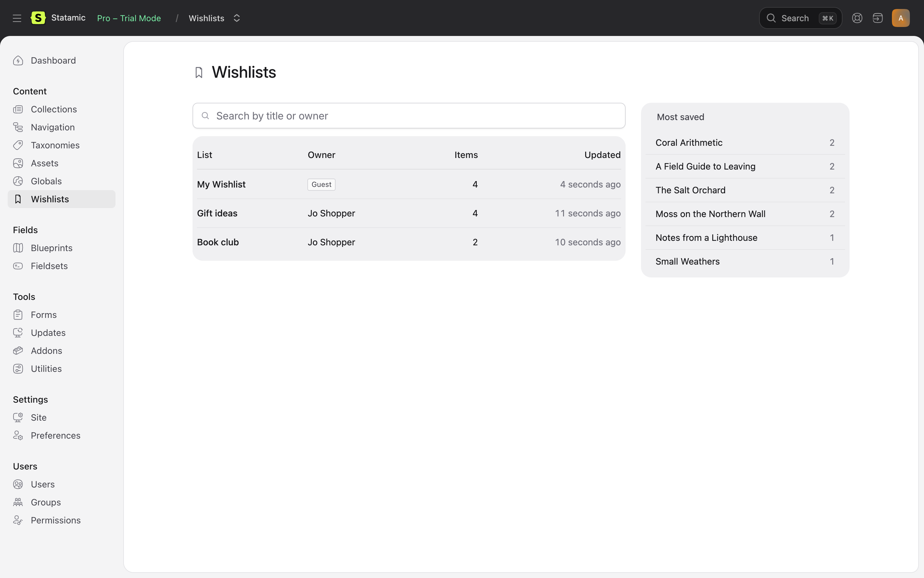Click the Forms sidebar icon
Screen dimensions: 924x578
coord(18,315)
